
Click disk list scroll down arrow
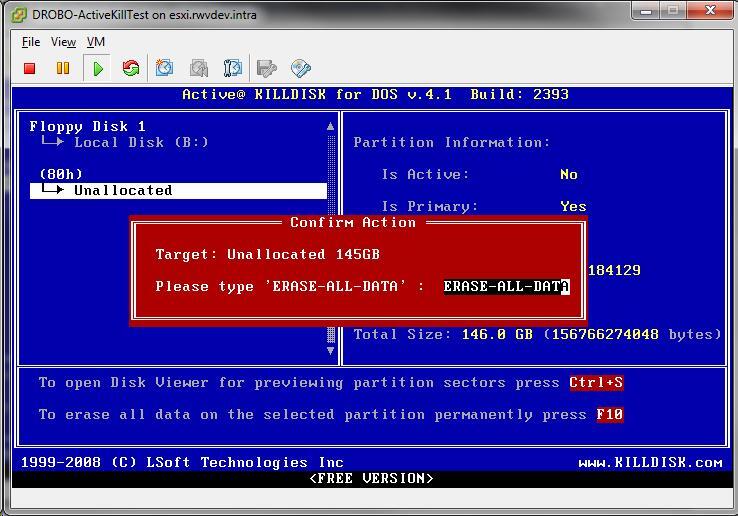tap(330, 350)
